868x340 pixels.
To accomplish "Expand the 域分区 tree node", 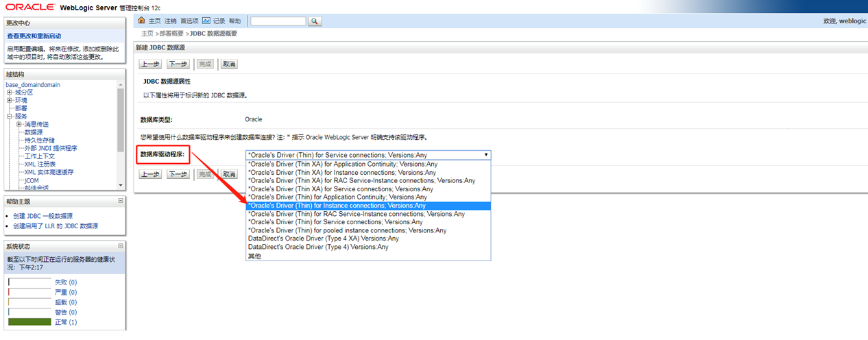I will 9,93.
